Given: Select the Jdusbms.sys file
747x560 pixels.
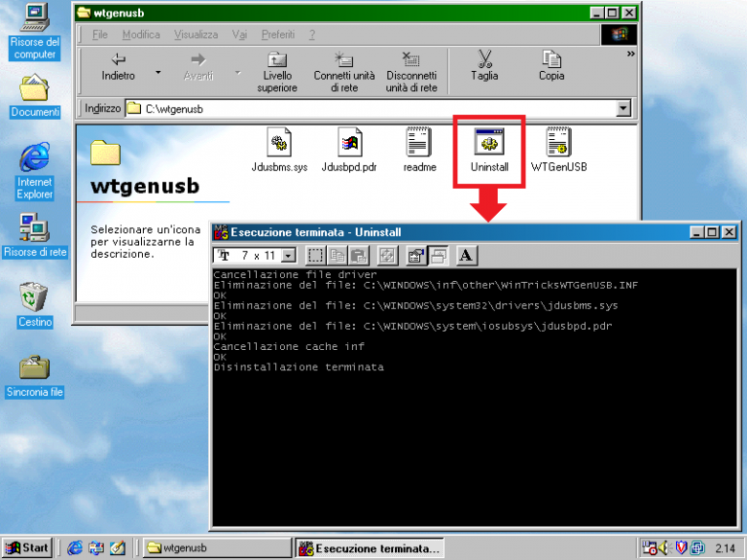Looking at the screenshot, I should [280, 150].
